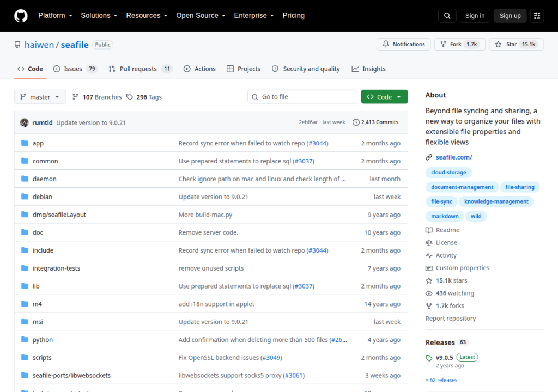Switch to the Pull requests tab

pyautogui.click(x=140, y=69)
